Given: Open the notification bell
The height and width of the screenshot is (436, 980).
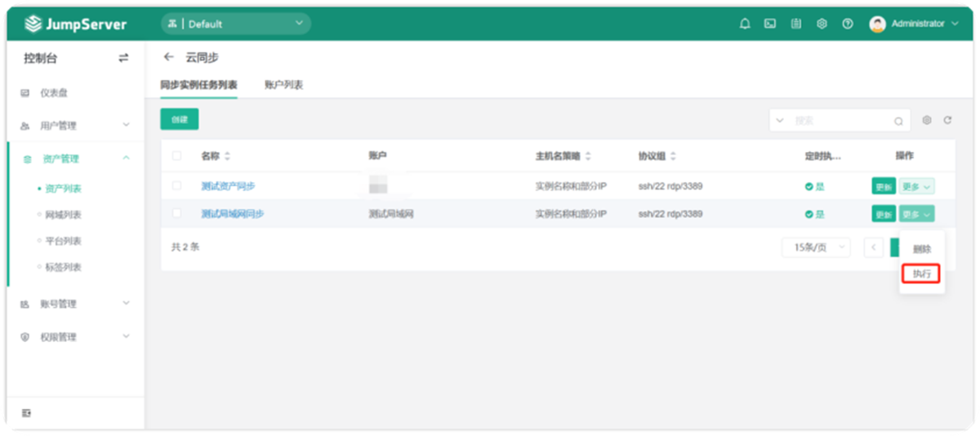Looking at the screenshot, I should point(745,24).
